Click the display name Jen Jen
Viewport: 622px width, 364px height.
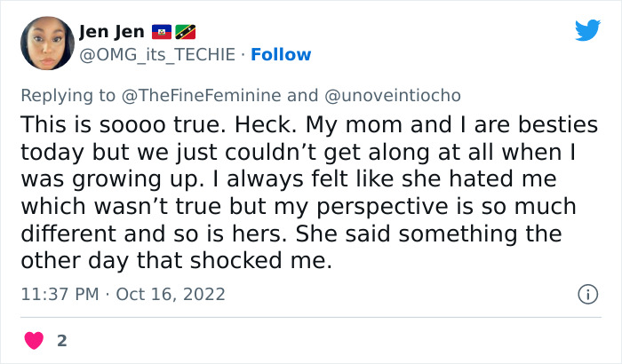click(111, 33)
